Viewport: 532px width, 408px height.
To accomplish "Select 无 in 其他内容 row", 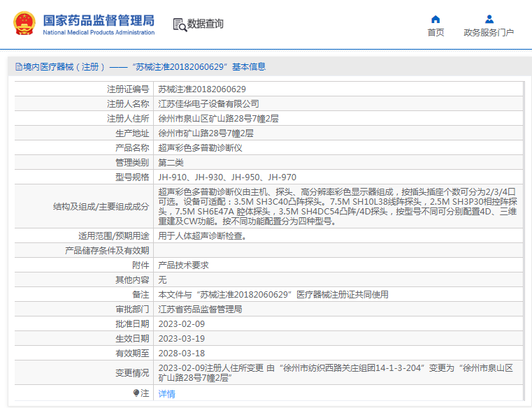I will pos(162,279).
